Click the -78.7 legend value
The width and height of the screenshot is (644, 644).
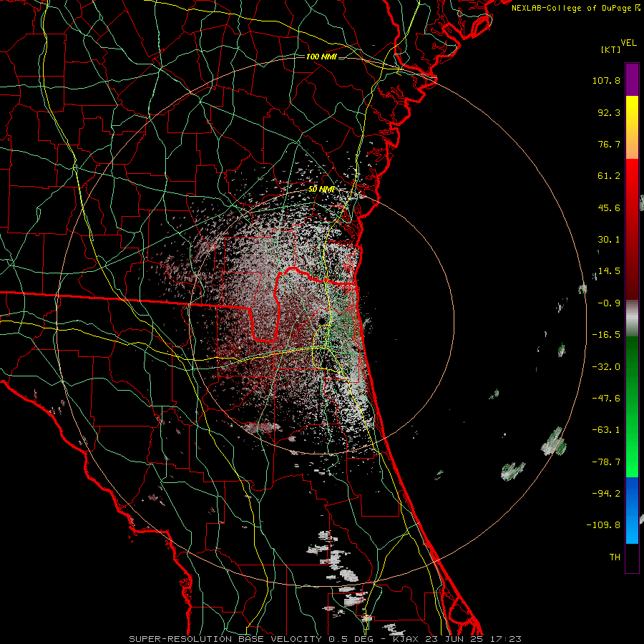(606, 462)
